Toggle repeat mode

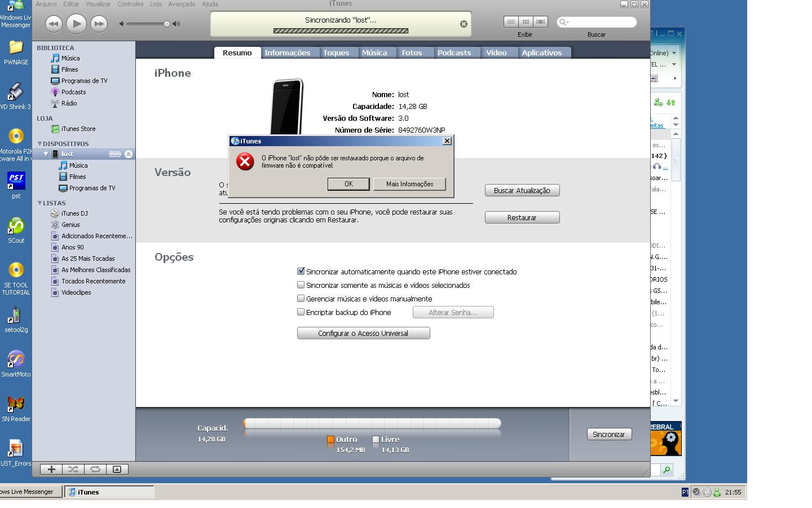click(x=95, y=469)
